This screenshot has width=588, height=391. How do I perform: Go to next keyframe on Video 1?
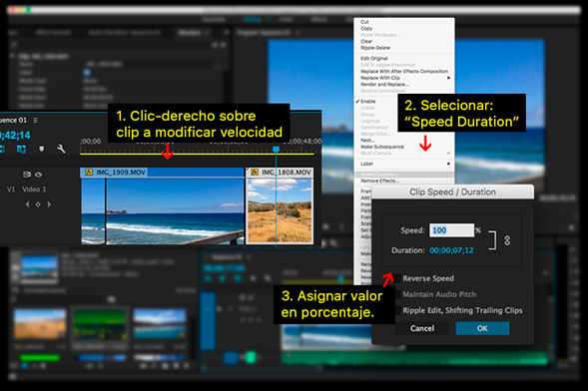pos(49,204)
